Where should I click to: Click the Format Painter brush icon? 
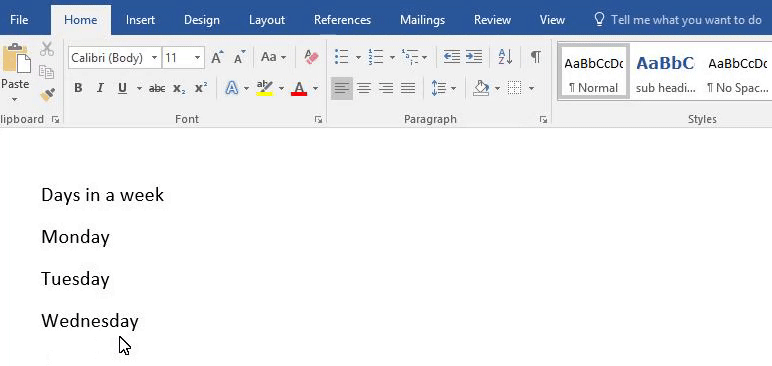pyautogui.click(x=47, y=95)
